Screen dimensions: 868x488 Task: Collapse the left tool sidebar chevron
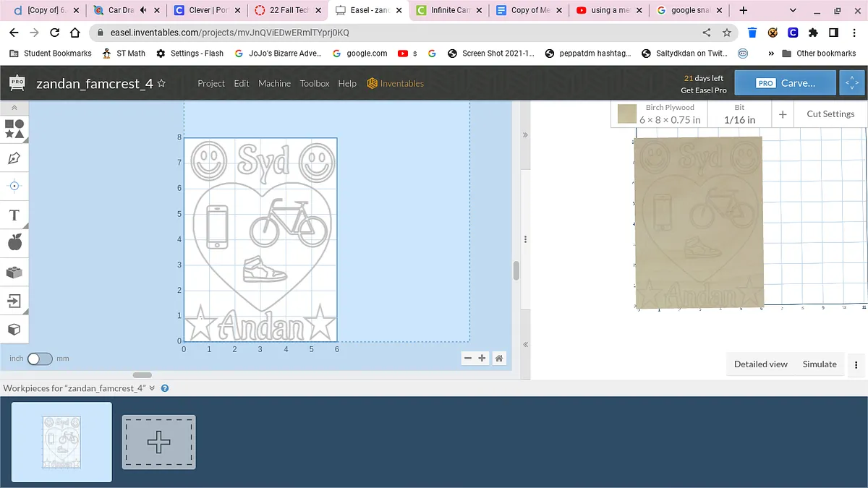14,107
